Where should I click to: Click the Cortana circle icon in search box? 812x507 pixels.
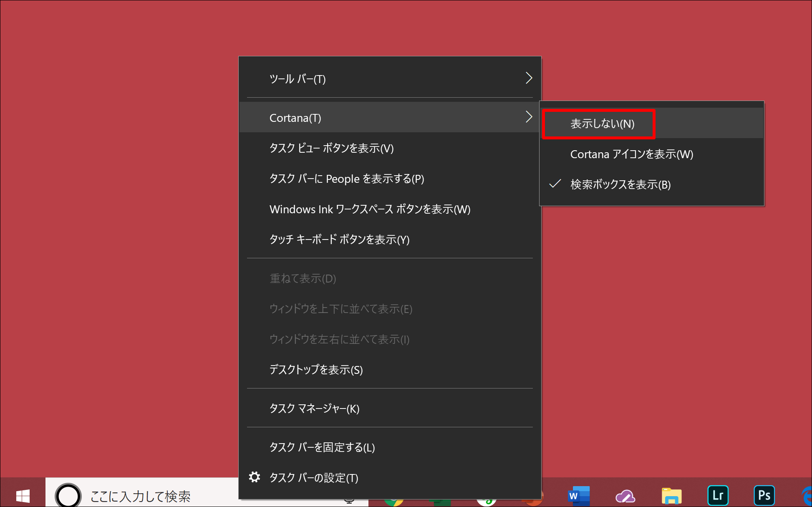click(68, 496)
